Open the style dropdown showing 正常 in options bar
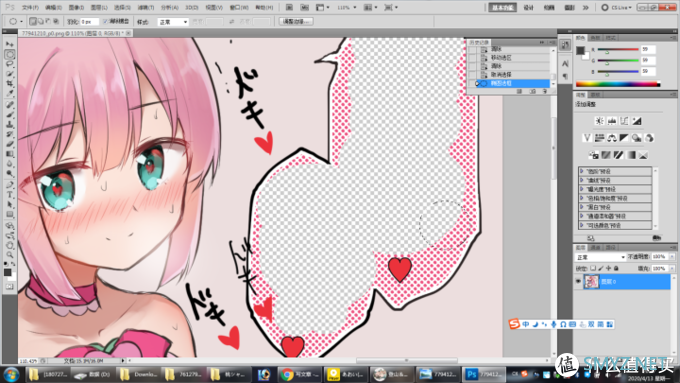Image resolution: width=680 pixels, height=383 pixels. click(x=173, y=22)
